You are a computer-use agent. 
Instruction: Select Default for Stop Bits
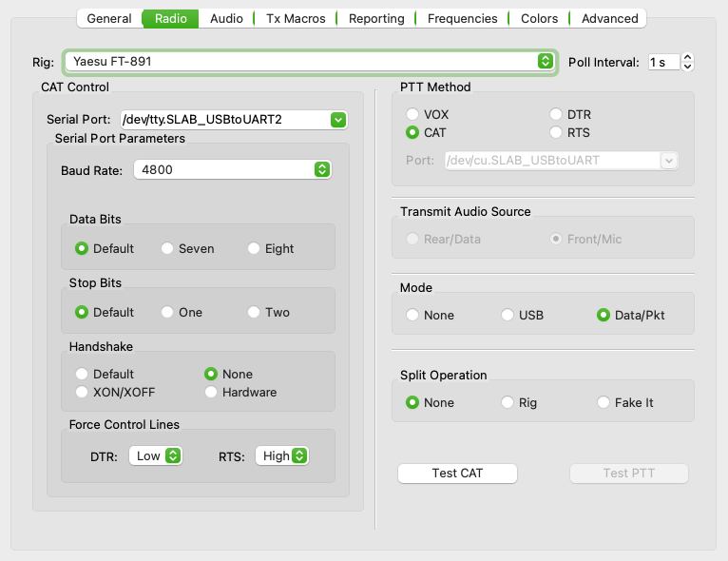[x=105, y=312]
